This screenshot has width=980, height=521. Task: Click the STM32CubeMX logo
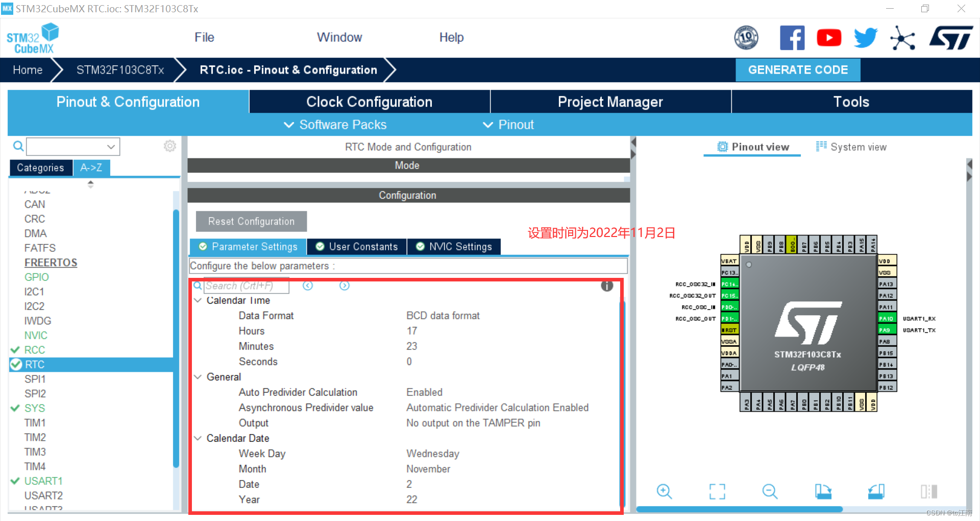33,38
